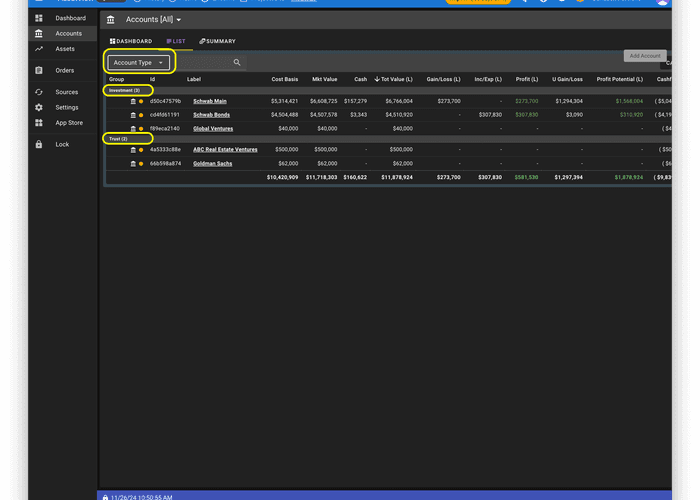The width and height of the screenshot is (700, 500).
Task: Open the Schwab Bonds account link
Action: [x=211, y=115]
